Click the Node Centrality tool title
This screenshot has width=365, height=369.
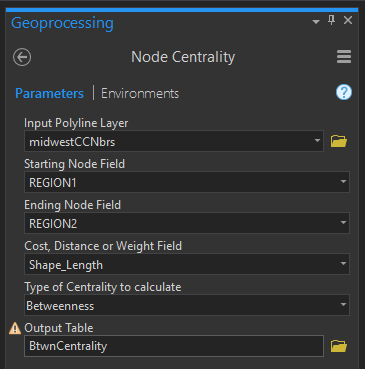pyautogui.click(x=183, y=57)
